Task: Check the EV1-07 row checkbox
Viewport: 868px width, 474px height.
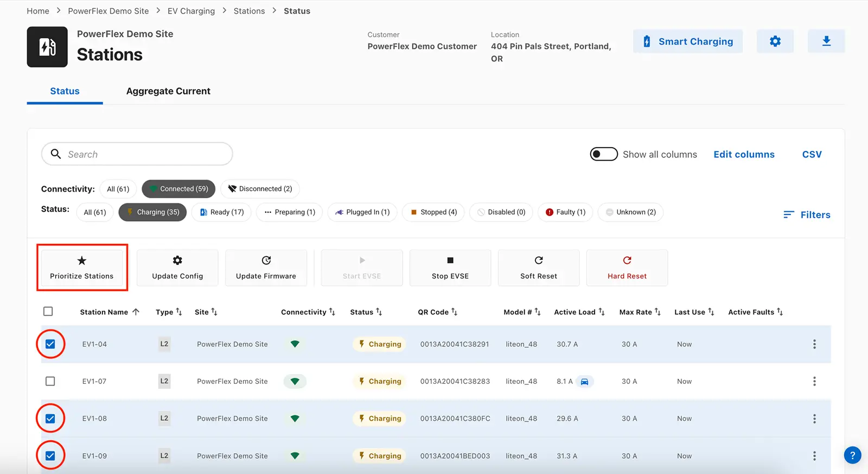Action: [50, 381]
